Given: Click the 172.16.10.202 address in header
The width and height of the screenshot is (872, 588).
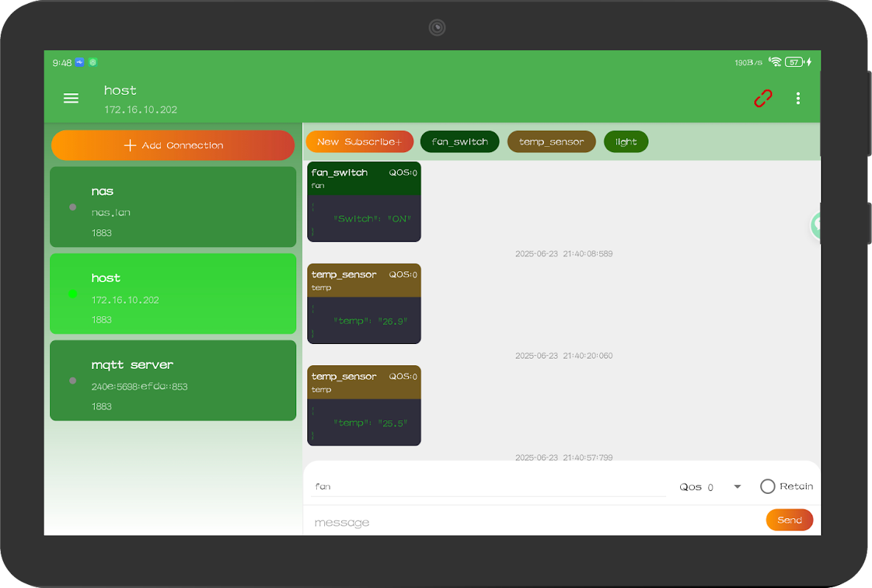Looking at the screenshot, I should click(x=140, y=110).
